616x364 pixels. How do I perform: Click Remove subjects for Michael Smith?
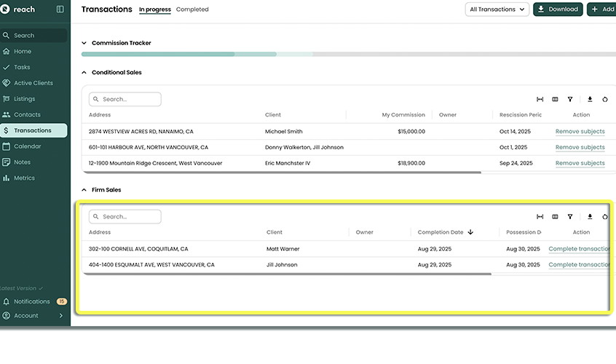pyautogui.click(x=580, y=132)
